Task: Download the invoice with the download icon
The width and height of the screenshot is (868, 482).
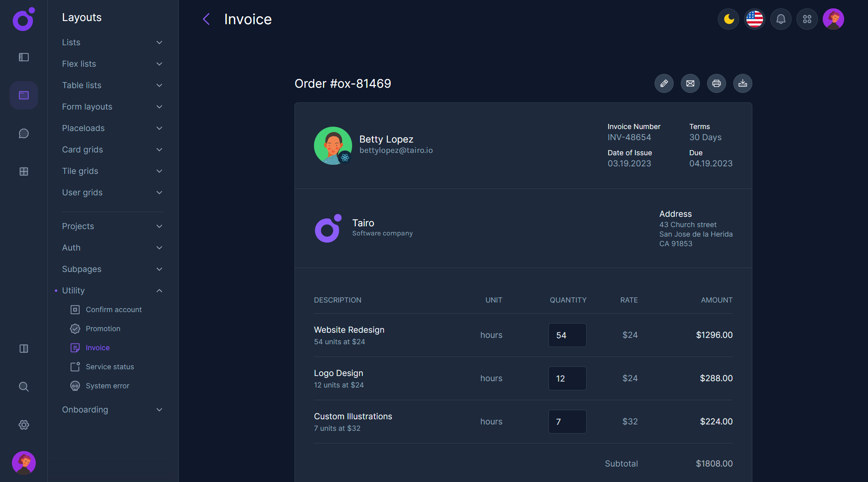Action: [x=743, y=83]
